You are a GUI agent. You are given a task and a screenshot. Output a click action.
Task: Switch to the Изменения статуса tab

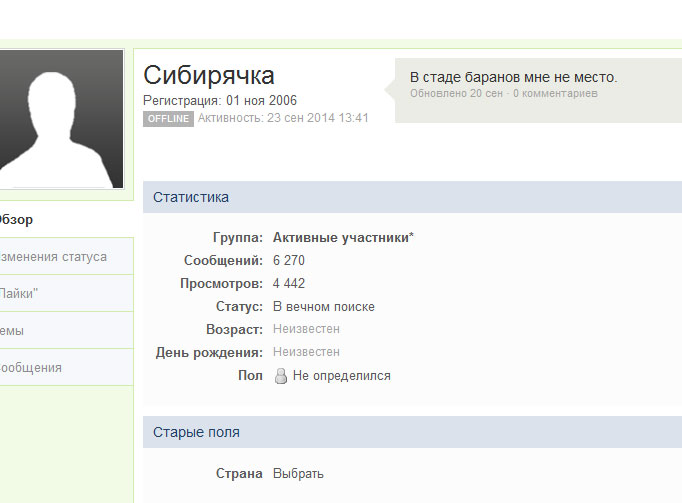click(x=53, y=256)
